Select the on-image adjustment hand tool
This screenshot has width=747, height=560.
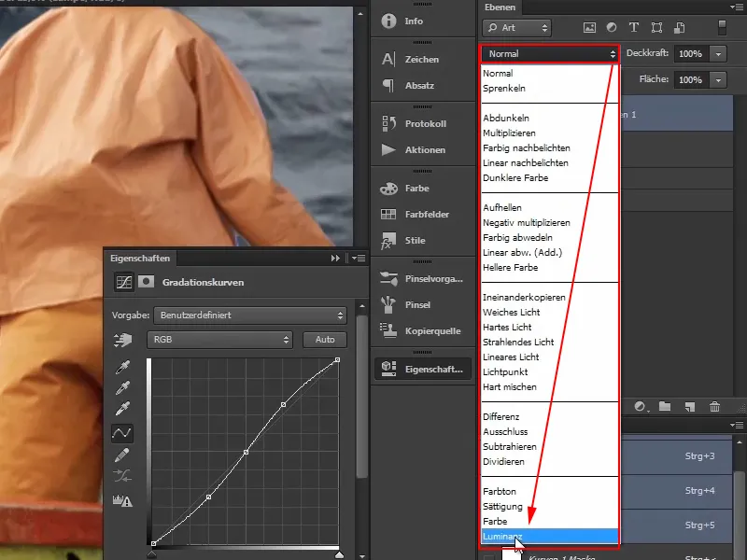pyautogui.click(x=122, y=340)
